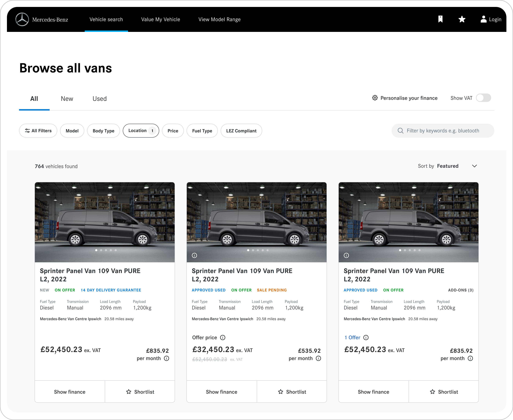
Task: Click image info icon on Add-ons van
Action: point(346,256)
